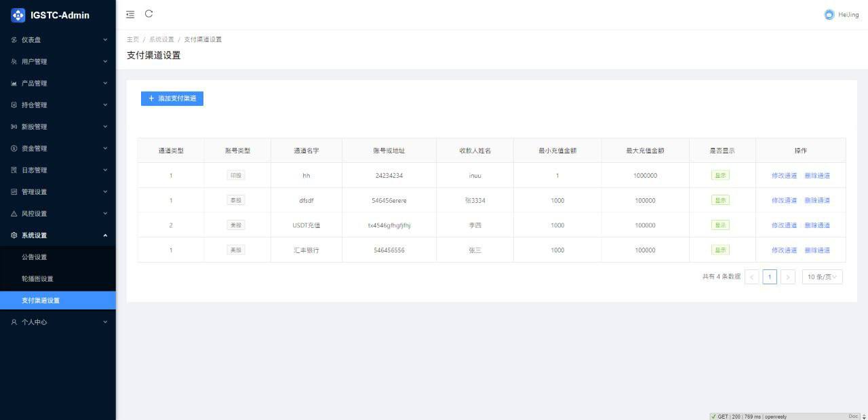Click the HeiJing avatar icon
The width and height of the screenshot is (868, 420).
click(x=829, y=14)
